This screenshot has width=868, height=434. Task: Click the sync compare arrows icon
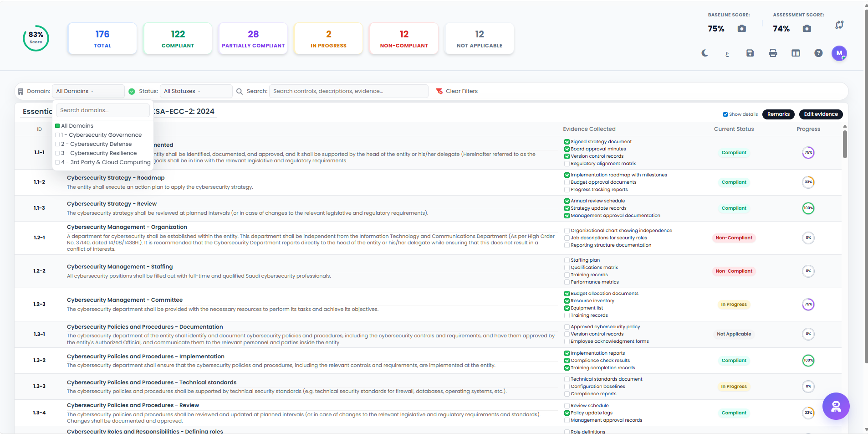tap(839, 25)
